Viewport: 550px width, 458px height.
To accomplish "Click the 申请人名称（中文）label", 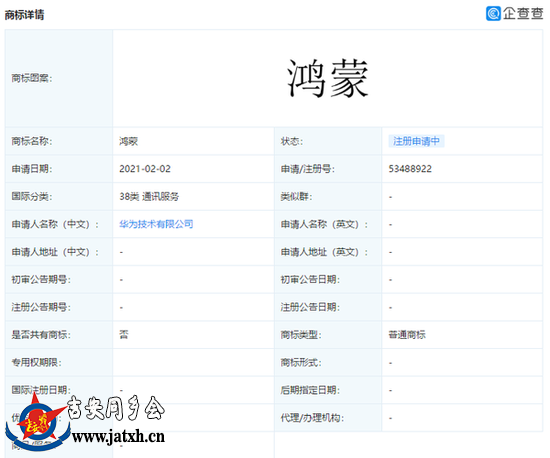I will point(55,224).
